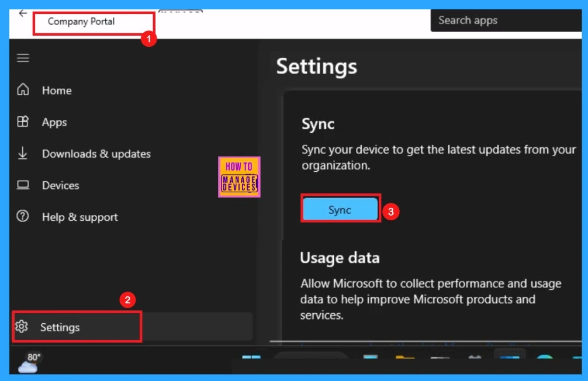Open the weather widget showing 80°
Screen dimensions: 588x381
(x=30, y=363)
